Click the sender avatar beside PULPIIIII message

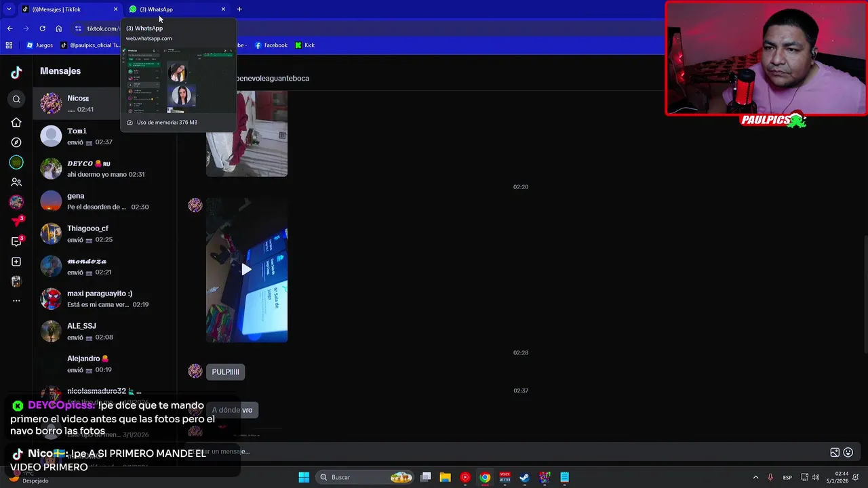(x=195, y=371)
